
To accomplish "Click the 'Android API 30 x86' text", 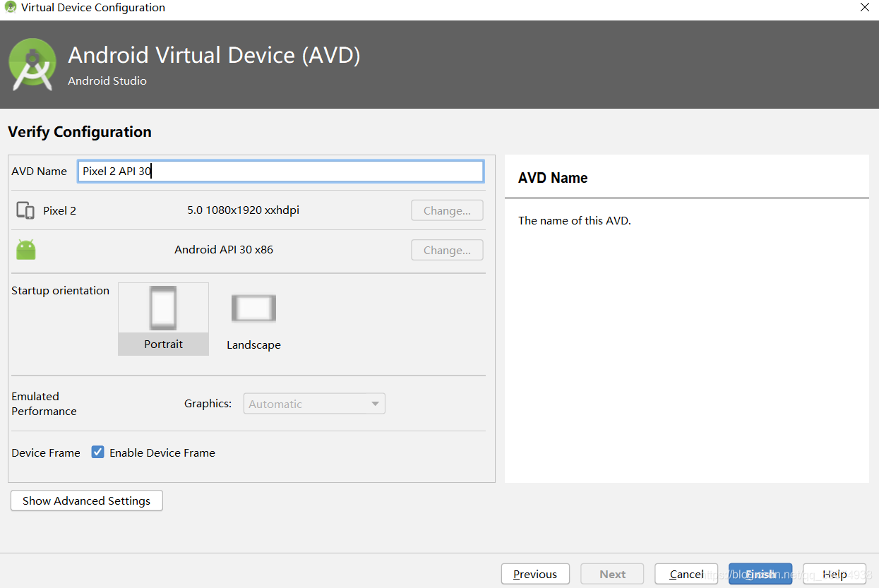I will pos(224,250).
